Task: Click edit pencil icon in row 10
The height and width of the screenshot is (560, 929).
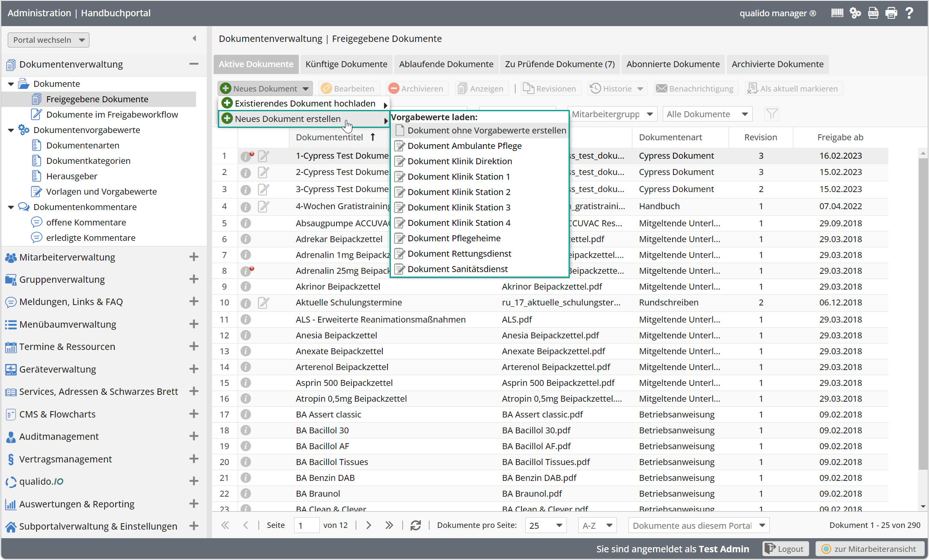Action: point(263,303)
